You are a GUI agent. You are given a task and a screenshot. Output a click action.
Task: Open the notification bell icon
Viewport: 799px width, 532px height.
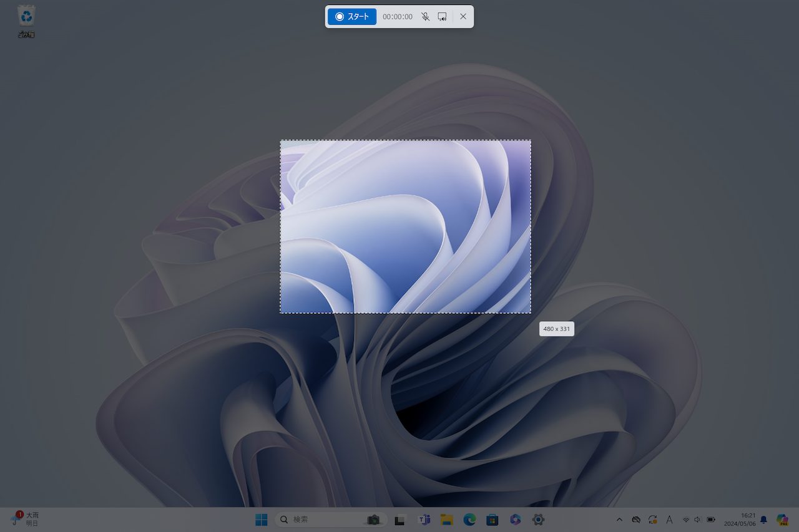[763, 520]
